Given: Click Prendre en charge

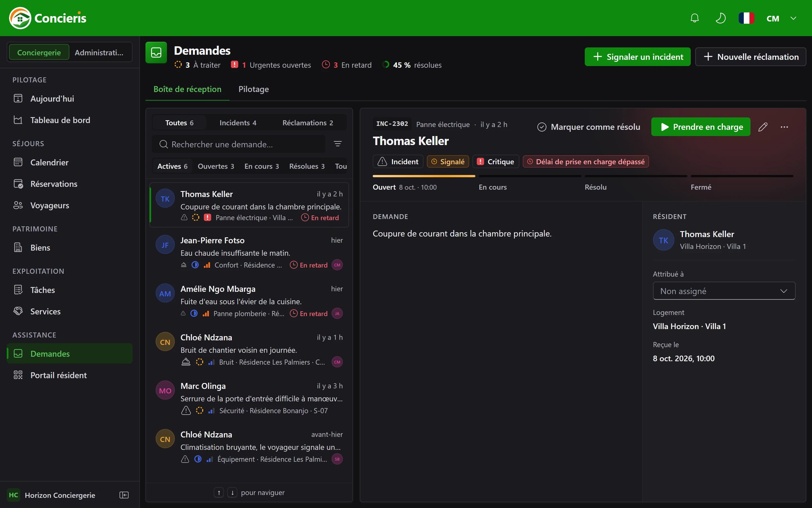Looking at the screenshot, I should 701,127.
